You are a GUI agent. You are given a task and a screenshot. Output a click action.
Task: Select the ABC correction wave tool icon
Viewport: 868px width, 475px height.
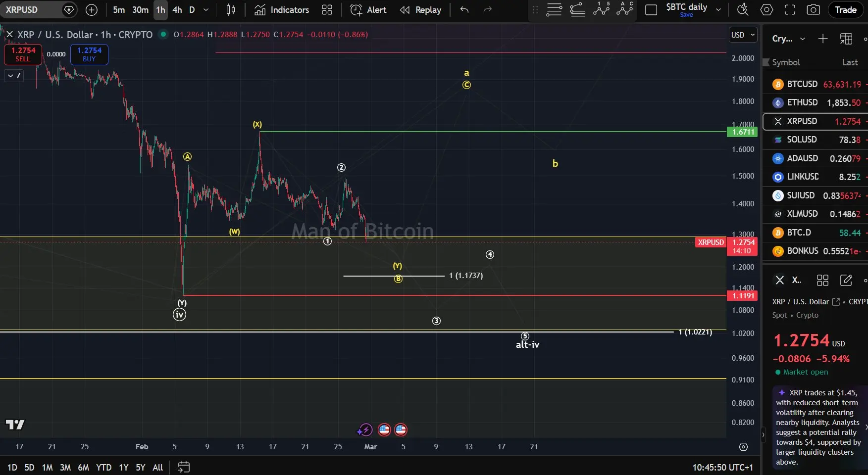click(625, 9)
